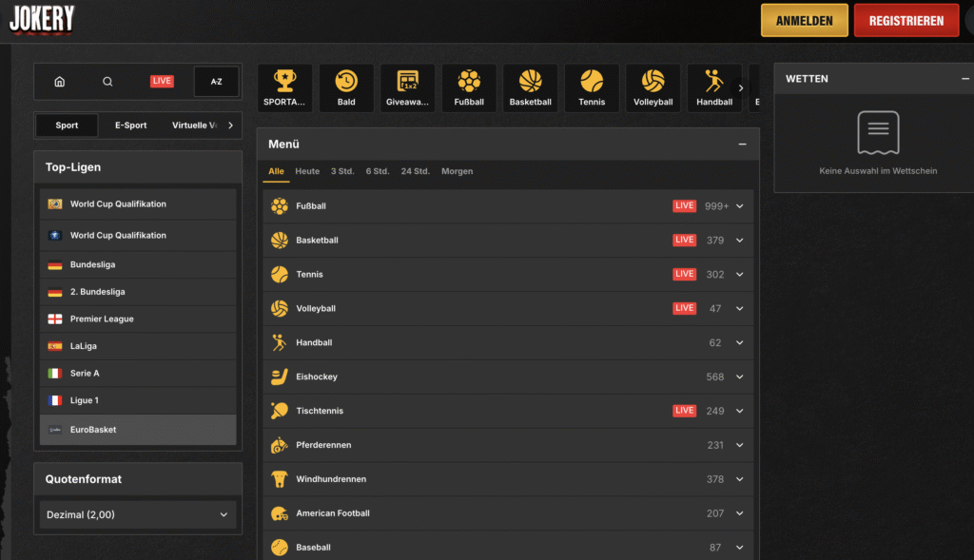Click the Volleyball sport icon
974x560 pixels.
tap(653, 87)
